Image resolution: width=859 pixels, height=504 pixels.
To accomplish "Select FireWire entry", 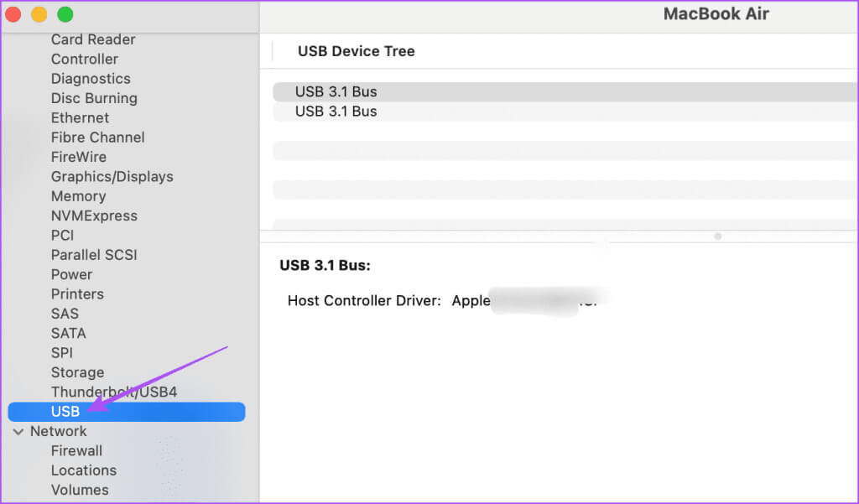I will [79, 157].
